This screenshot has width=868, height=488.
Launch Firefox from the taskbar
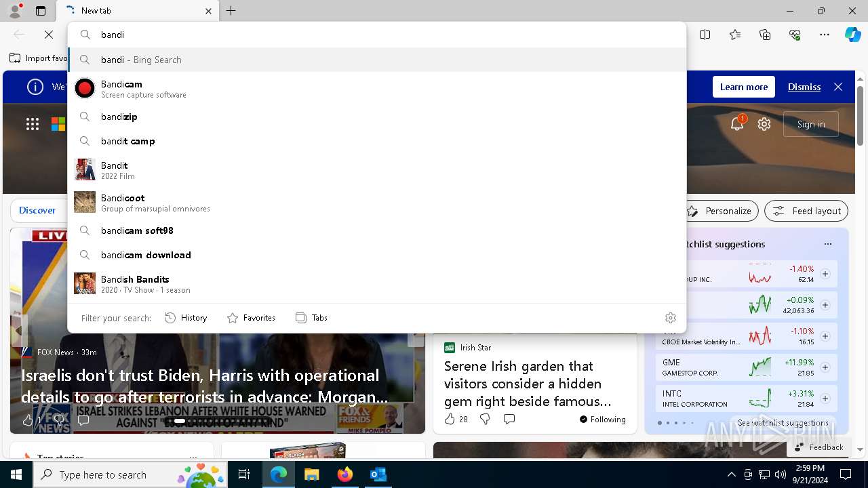coord(344,474)
